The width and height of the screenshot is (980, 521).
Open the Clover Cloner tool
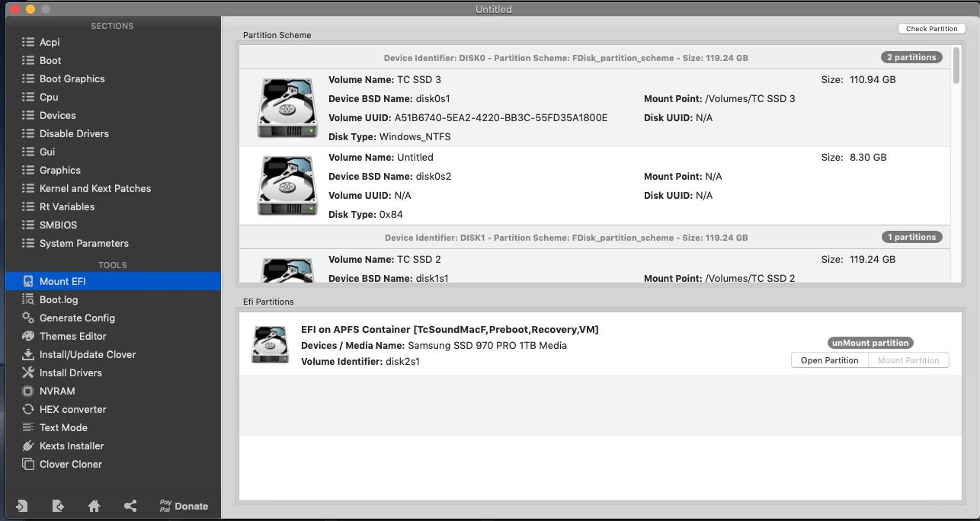click(70, 464)
